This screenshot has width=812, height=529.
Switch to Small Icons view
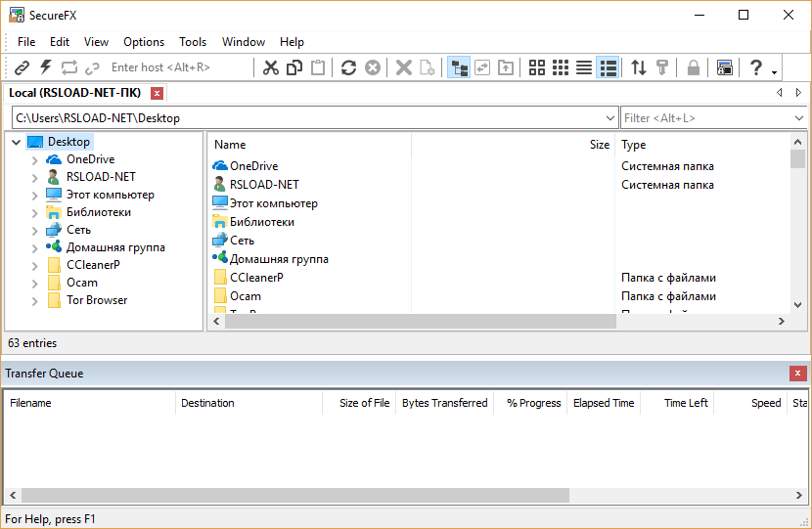tap(561, 67)
